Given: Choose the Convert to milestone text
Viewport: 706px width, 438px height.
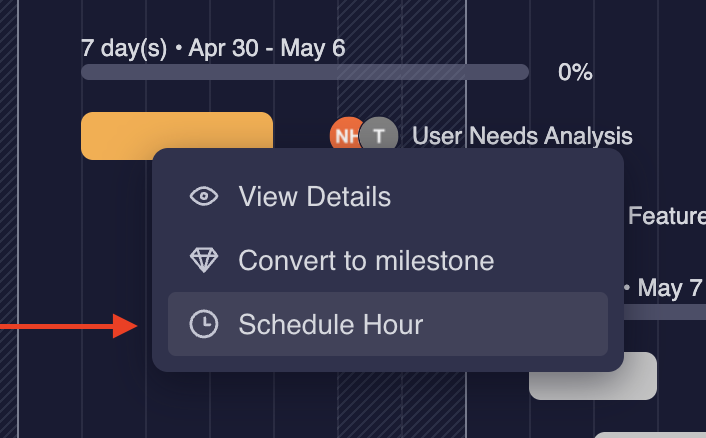Looking at the screenshot, I should pos(366,261).
